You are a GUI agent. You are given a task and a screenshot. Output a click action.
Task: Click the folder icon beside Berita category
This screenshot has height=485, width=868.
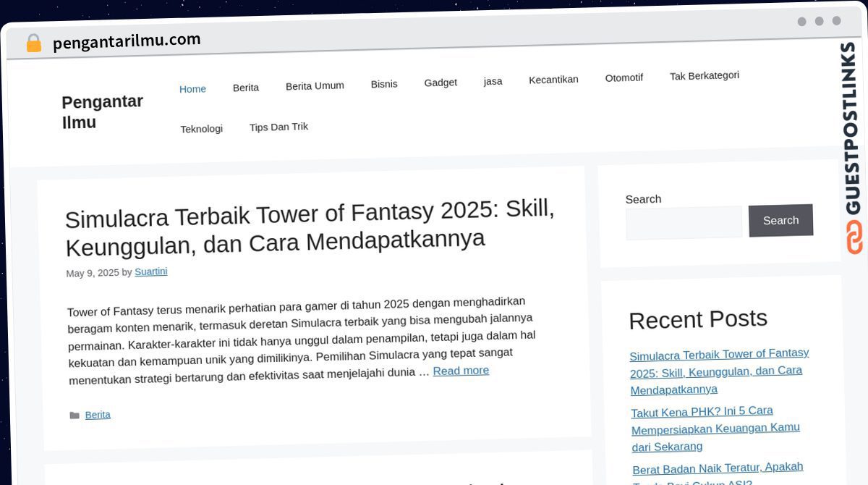(x=75, y=416)
